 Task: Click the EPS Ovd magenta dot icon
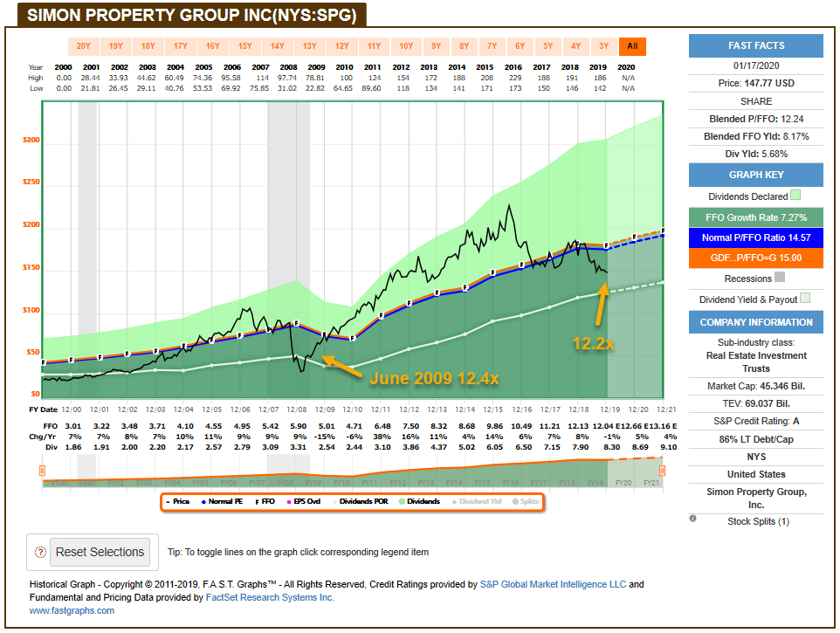(x=287, y=501)
